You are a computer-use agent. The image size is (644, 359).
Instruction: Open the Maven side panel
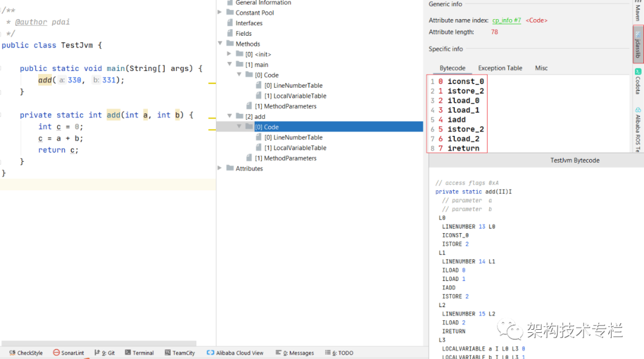[638, 11]
